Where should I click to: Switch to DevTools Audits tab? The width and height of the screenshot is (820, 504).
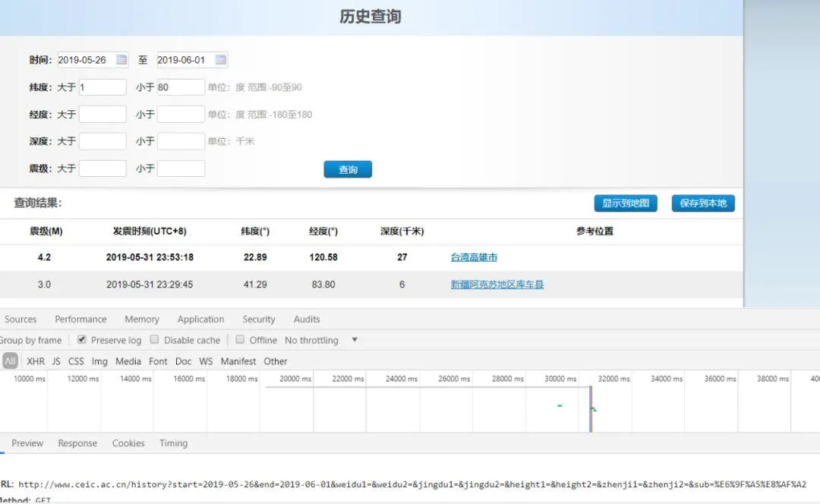[x=307, y=319]
